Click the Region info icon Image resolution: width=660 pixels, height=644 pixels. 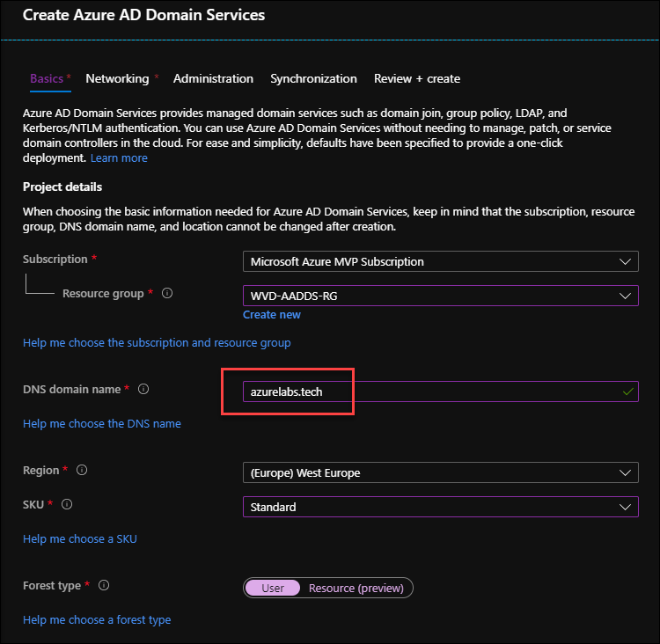[82, 470]
